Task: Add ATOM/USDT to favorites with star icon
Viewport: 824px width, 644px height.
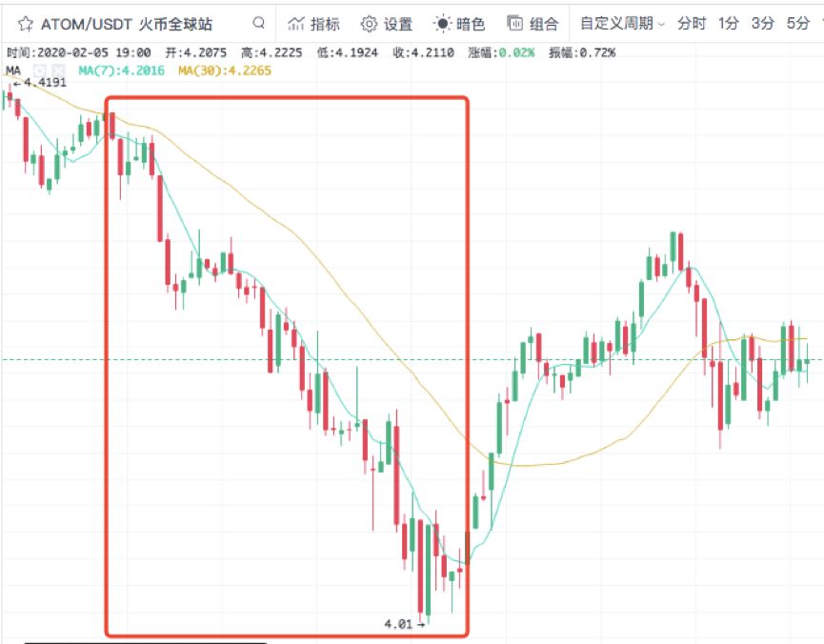Action: coord(25,24)
